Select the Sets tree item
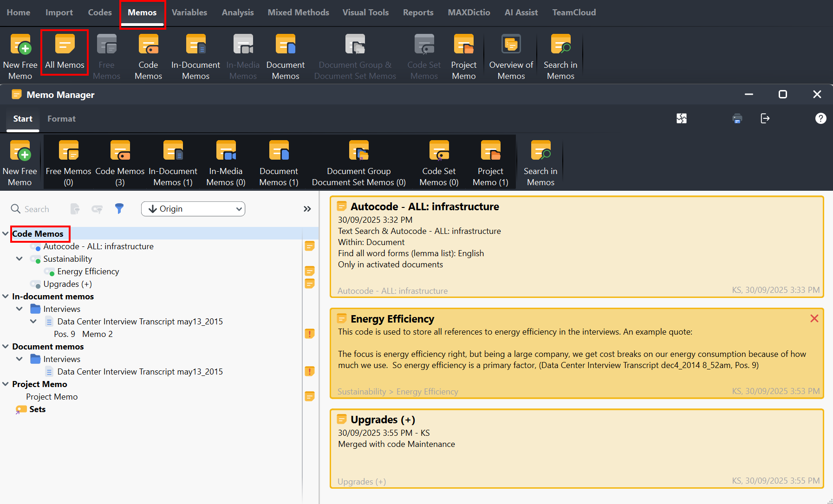Image resolution: width=833 pixels, height=504 pixels. coord(37,409)
